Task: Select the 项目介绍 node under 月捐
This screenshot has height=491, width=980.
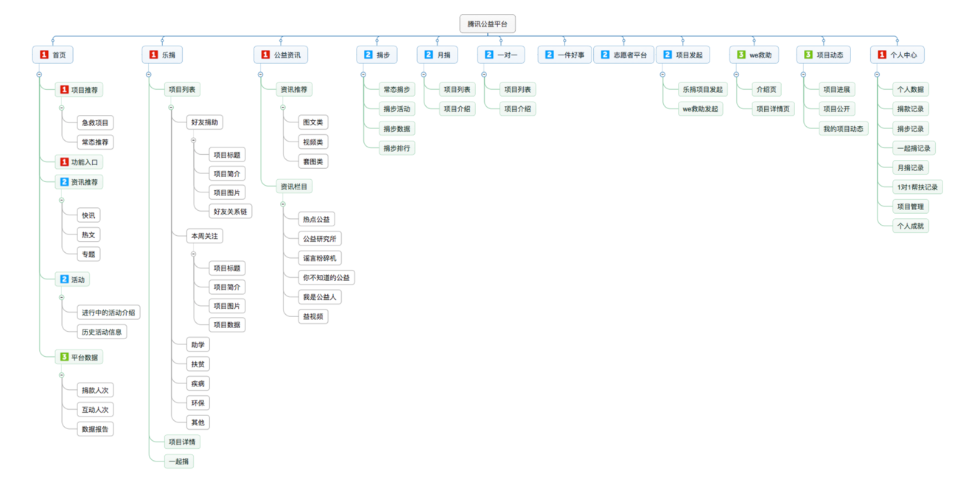Action: point(457,109)
